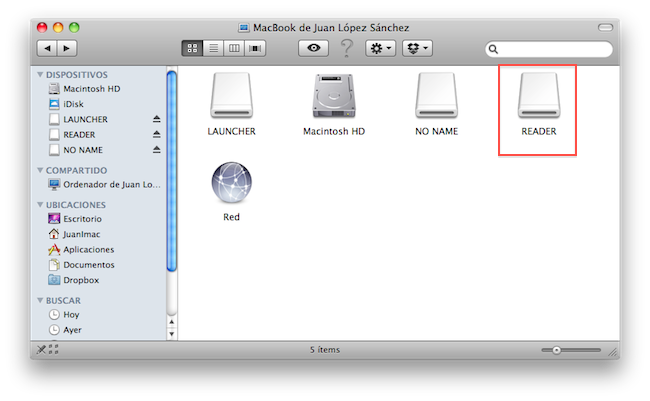This screenshot has width=650, height=401.
Task: Open the Dropbox toolbar dropdown
Action: coord(417,49)
